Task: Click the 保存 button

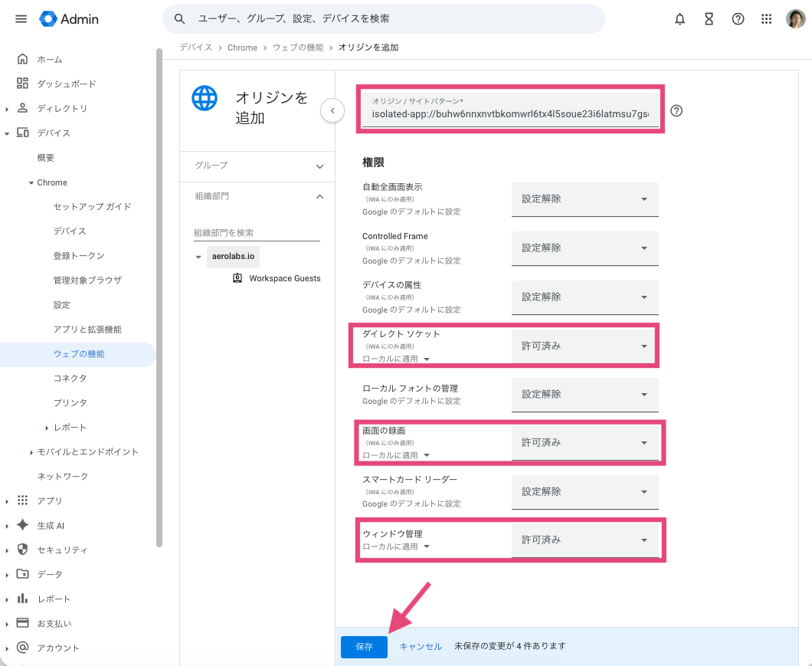Action: (363, 647)
